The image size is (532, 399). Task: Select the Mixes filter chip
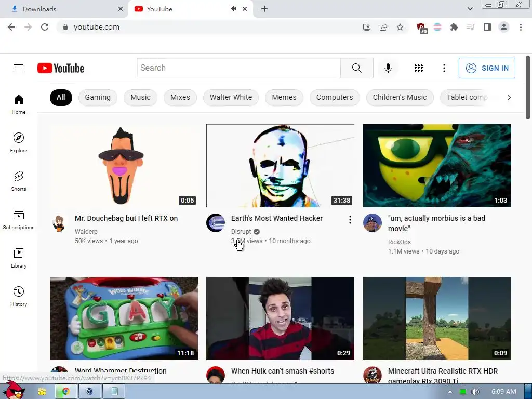tap(180, 97)
